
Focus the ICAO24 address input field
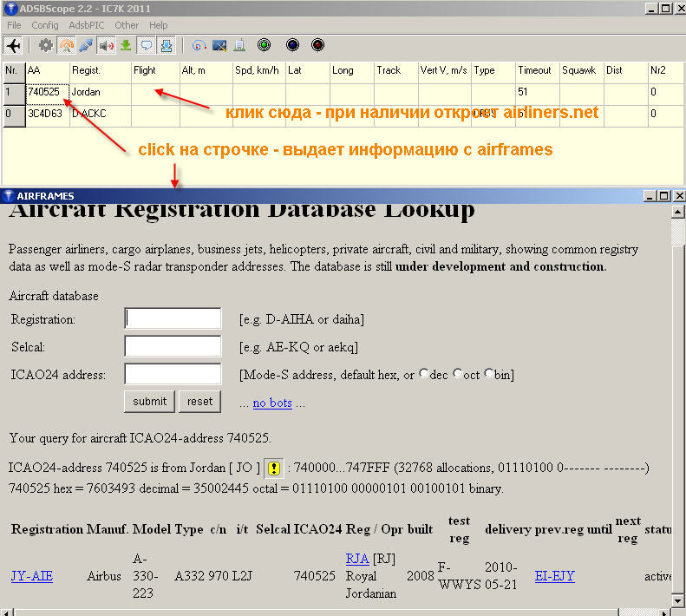coord(173,374)
